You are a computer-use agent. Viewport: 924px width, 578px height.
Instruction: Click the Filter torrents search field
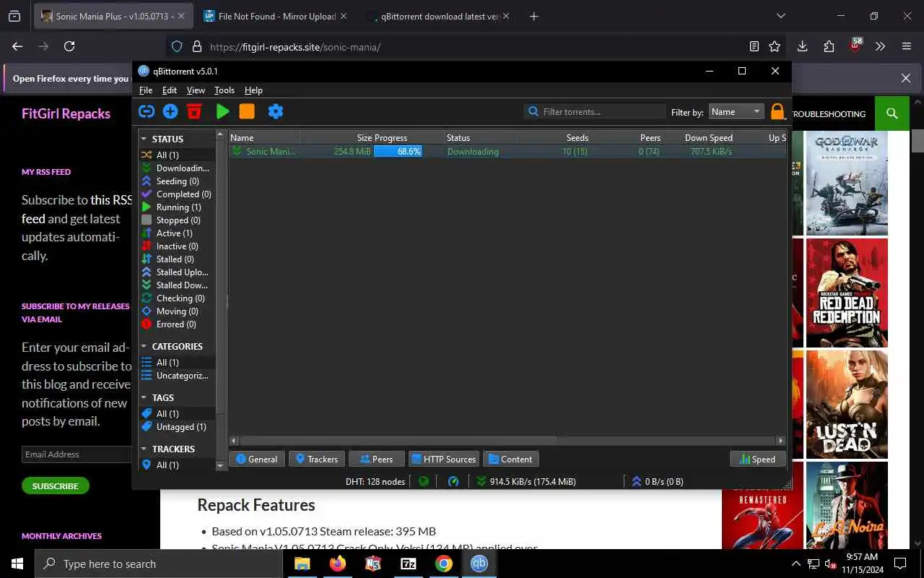click(595, 111)
